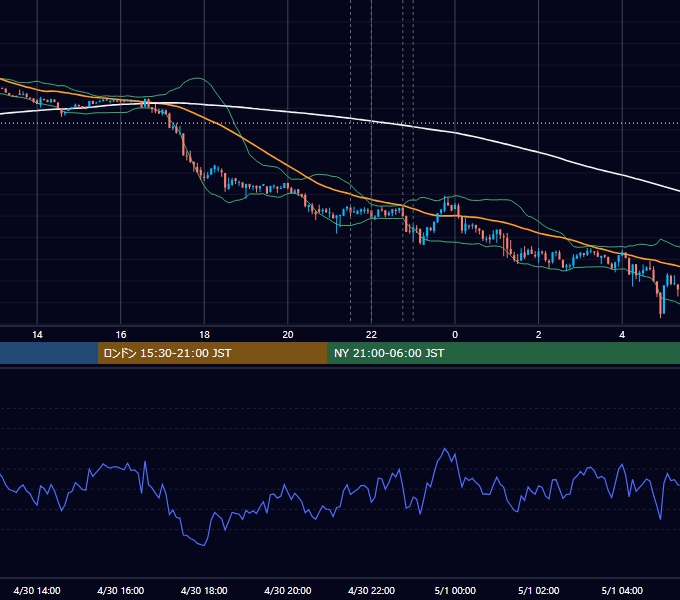Select the NY 21:00-06:00 JST session bar
This screenshot has height=600, width=680.
(x=503, y=353)
